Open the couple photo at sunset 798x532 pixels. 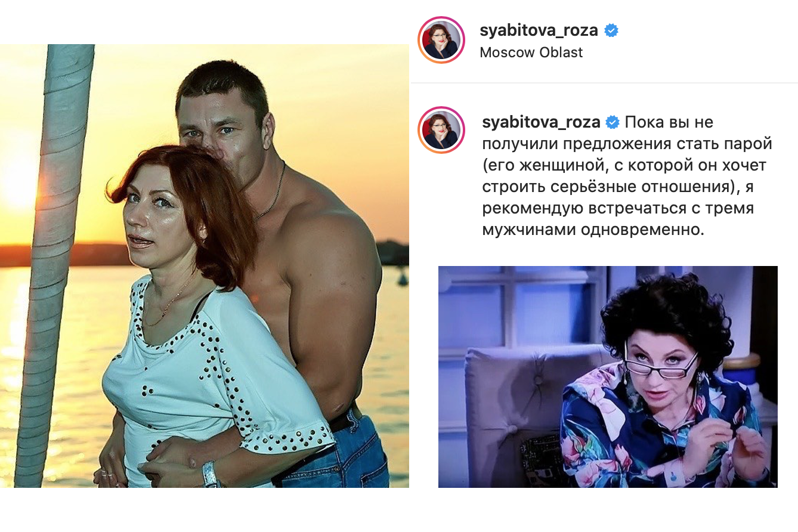click(205, 266)
